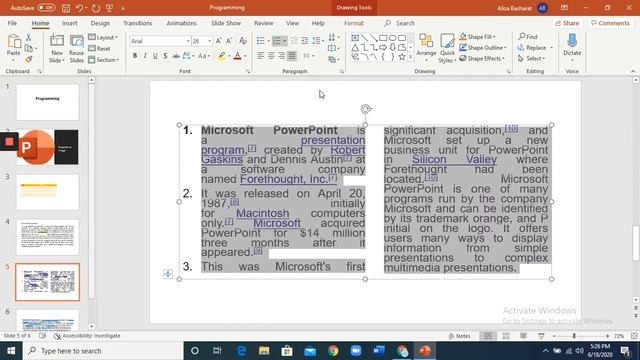Open the Shape Outline dropdown
The image size is (640, 360).
(483, 48)
